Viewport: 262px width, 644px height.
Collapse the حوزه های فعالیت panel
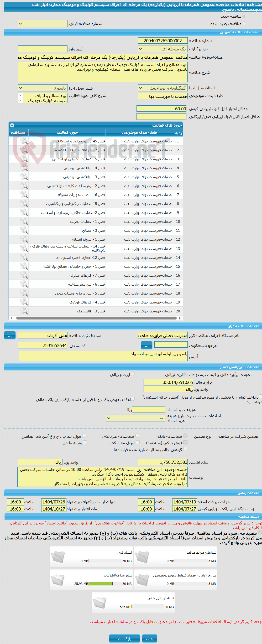pos(12,125)
